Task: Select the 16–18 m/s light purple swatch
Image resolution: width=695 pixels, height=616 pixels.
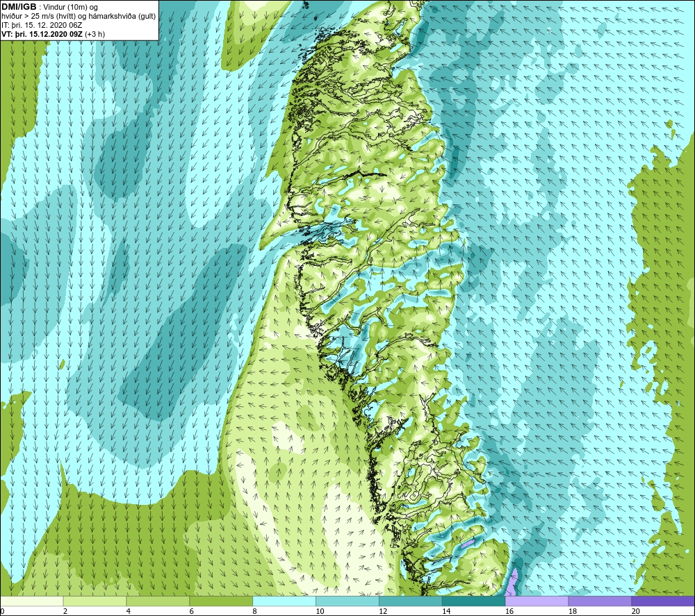Action: pyautogui.click(x=537, y=601)
